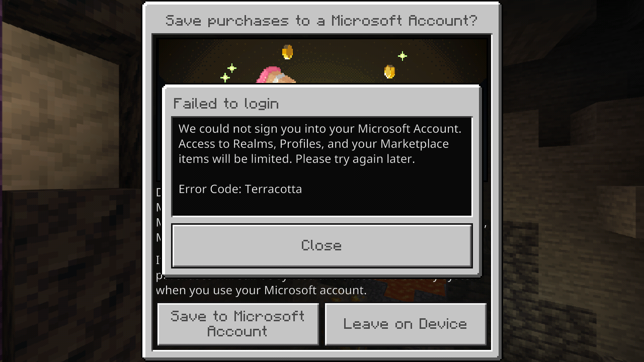The width and height of the screenshot is (644, 362).
Task: Click the 'Failed to login' dialog title
Action: click(226, 104)
